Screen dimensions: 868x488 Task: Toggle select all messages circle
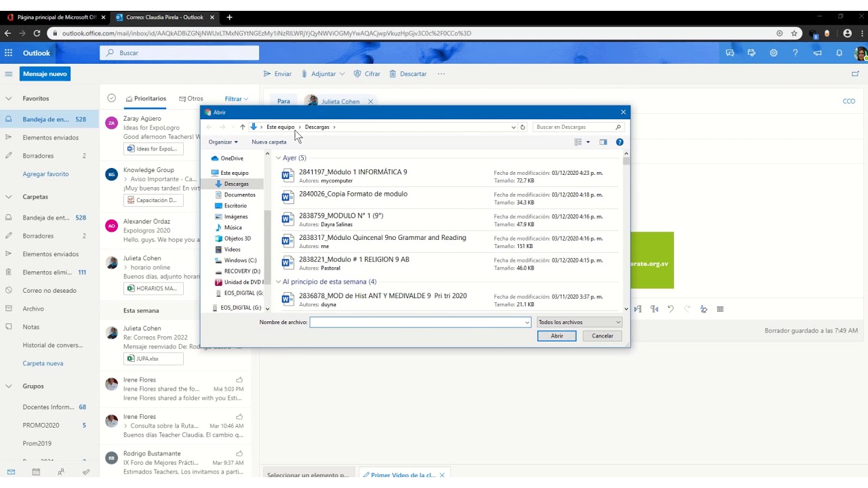point(112,98)
